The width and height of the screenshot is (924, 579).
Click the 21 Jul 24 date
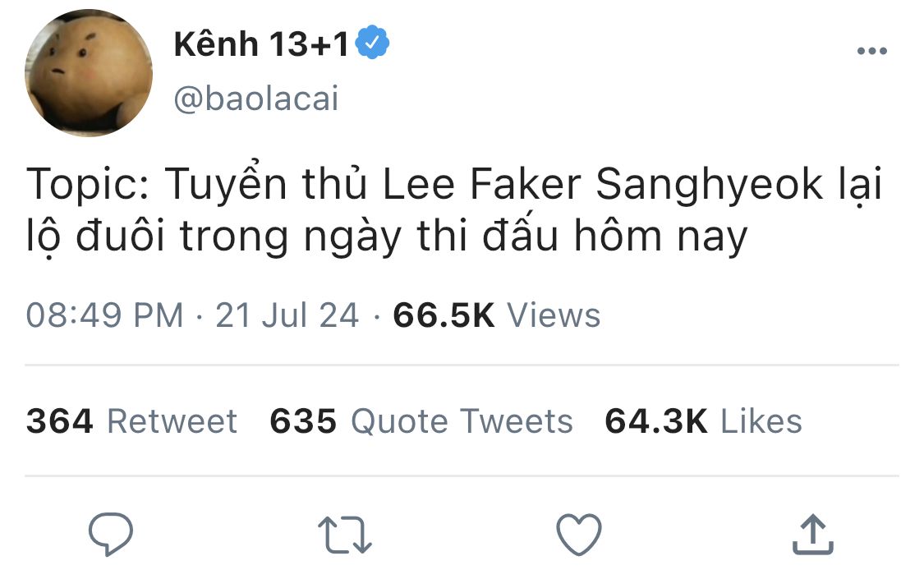pyautogui.click(x=287, y=315)
